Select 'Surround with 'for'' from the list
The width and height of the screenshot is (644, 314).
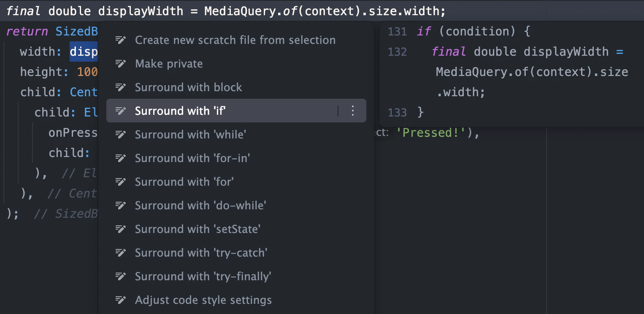pos(184,181)
